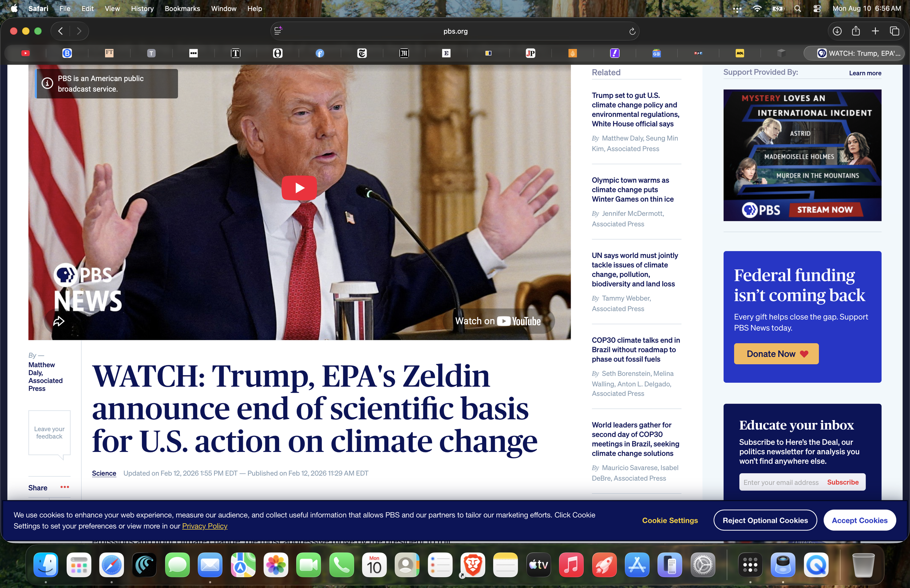
Task: Click Watch on YouTube
Action: [498, 321]
